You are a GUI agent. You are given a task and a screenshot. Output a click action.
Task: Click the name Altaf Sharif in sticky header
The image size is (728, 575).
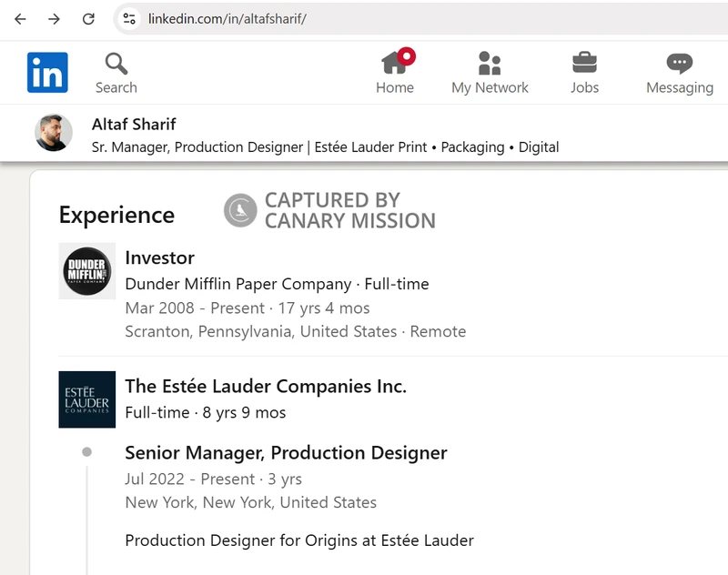[134, 125]
